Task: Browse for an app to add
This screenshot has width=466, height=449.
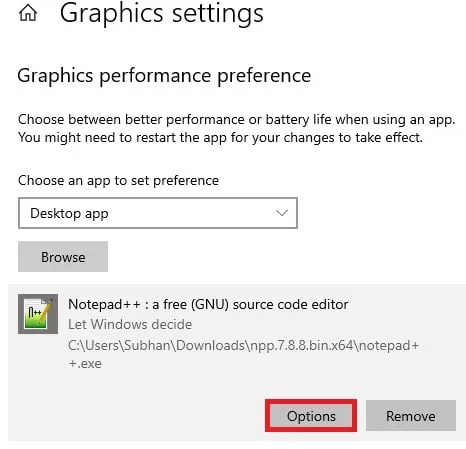Action: pos(63,257)
